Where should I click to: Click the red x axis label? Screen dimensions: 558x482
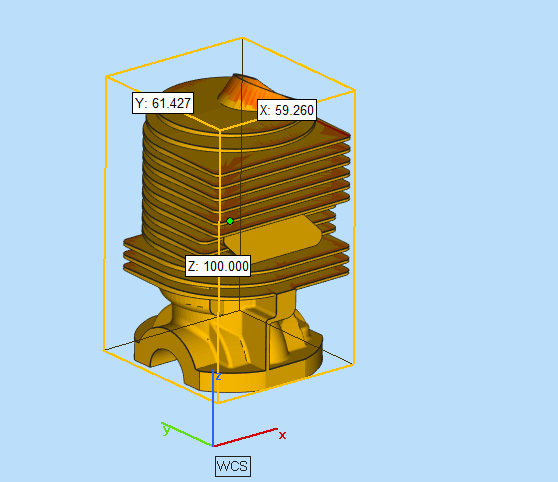[x=282, y=435]
